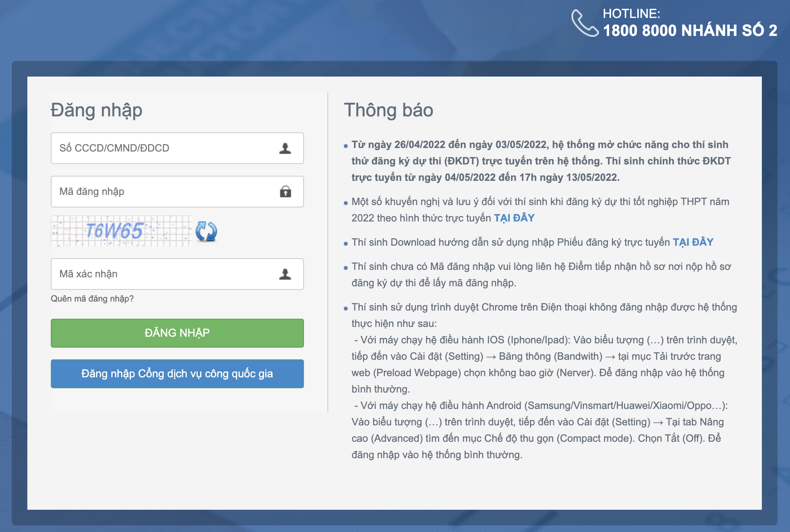
Task: Focus the Mã đăng nhập input field
Action: point(164,191)
